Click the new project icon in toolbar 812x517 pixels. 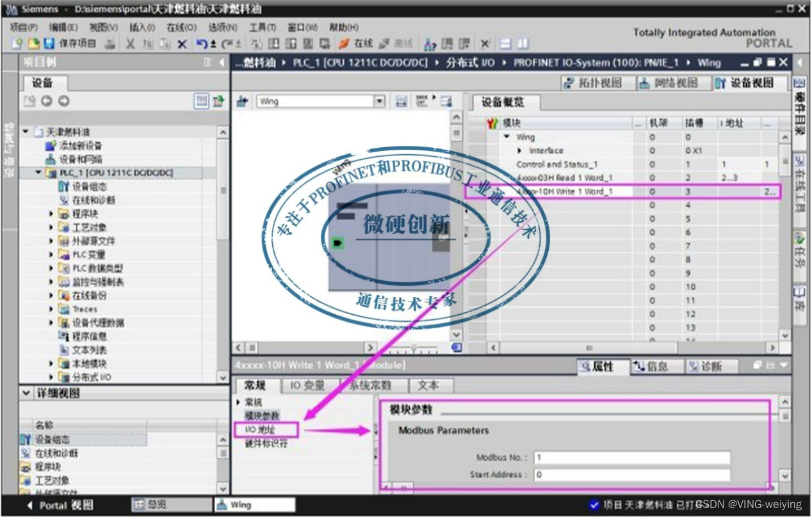pyautogui.click(x=17, y=44)
